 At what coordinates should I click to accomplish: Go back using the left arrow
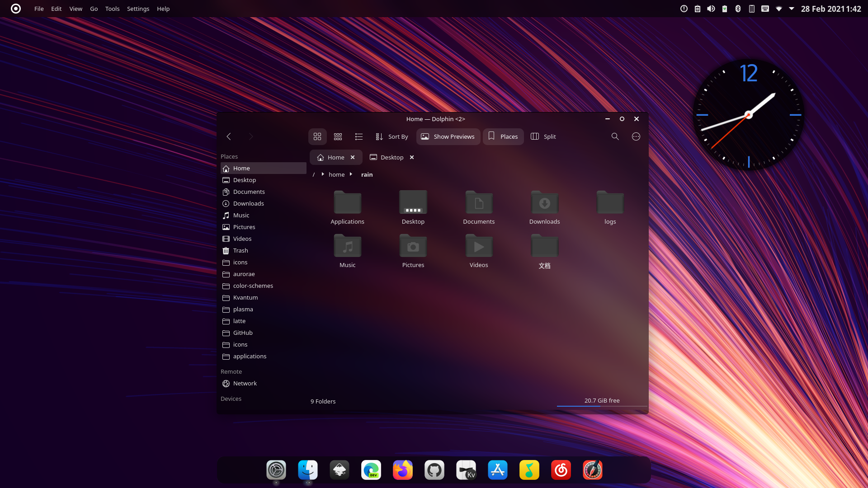coord(229,136)
